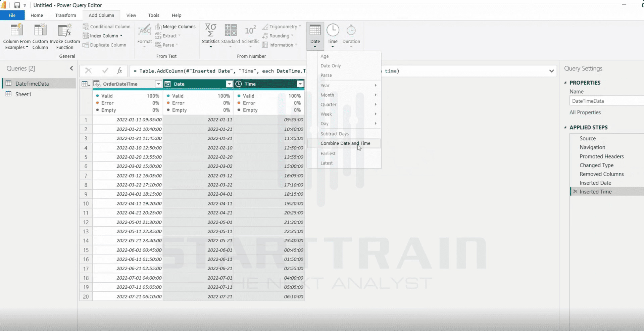Open Scientific number functions
This screenshot has width=644, height=331.
[250, 36]
